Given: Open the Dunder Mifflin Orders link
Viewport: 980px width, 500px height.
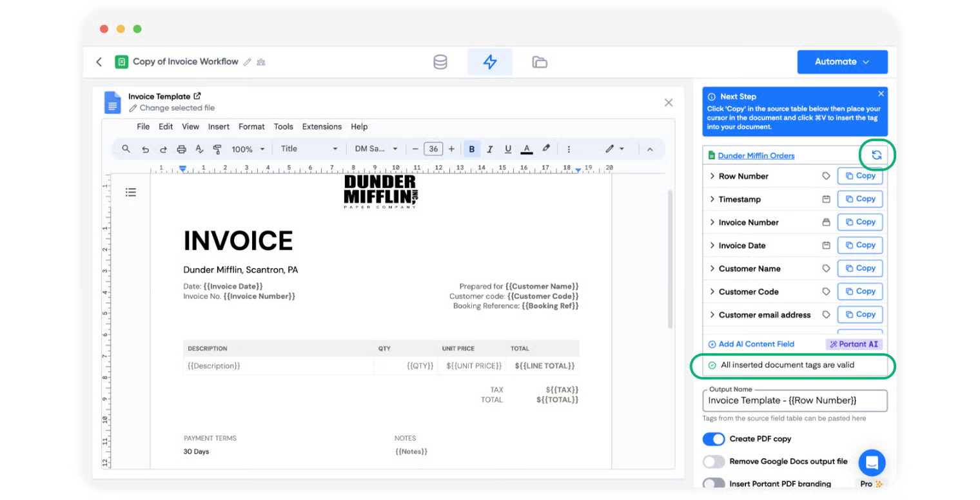Looking at the screenshot, I should (x=756, y=155).
